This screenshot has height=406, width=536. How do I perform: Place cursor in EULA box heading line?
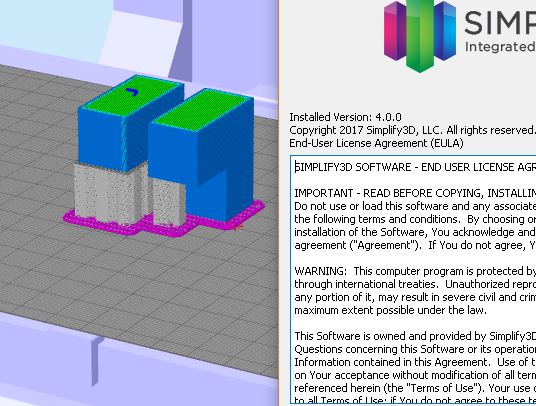[x=415, y=167]
